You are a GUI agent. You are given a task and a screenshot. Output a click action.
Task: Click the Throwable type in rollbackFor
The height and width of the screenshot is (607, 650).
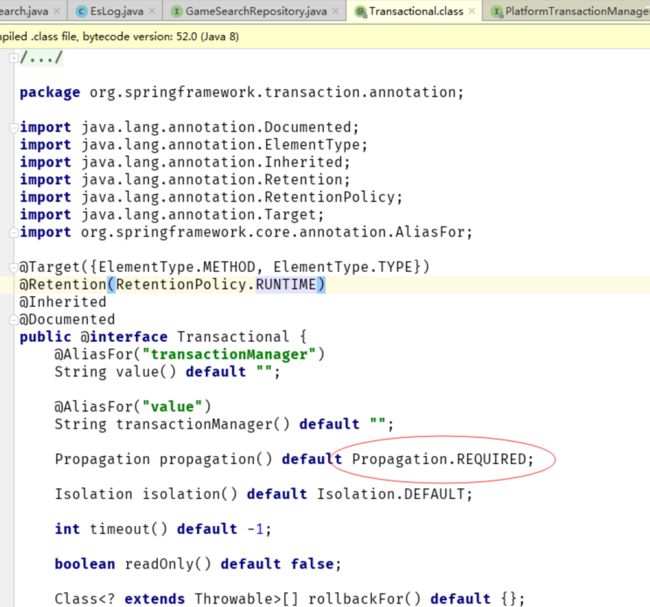[233, 599]
